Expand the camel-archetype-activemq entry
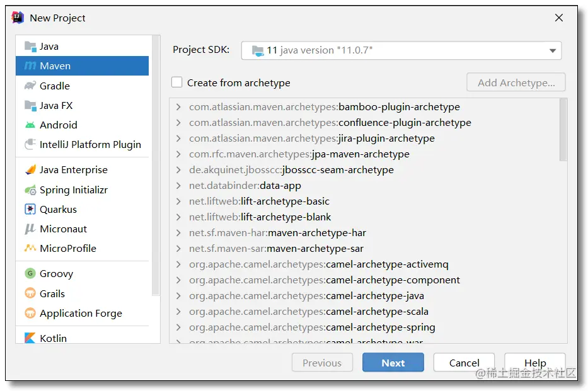 [x=178, y=264]
